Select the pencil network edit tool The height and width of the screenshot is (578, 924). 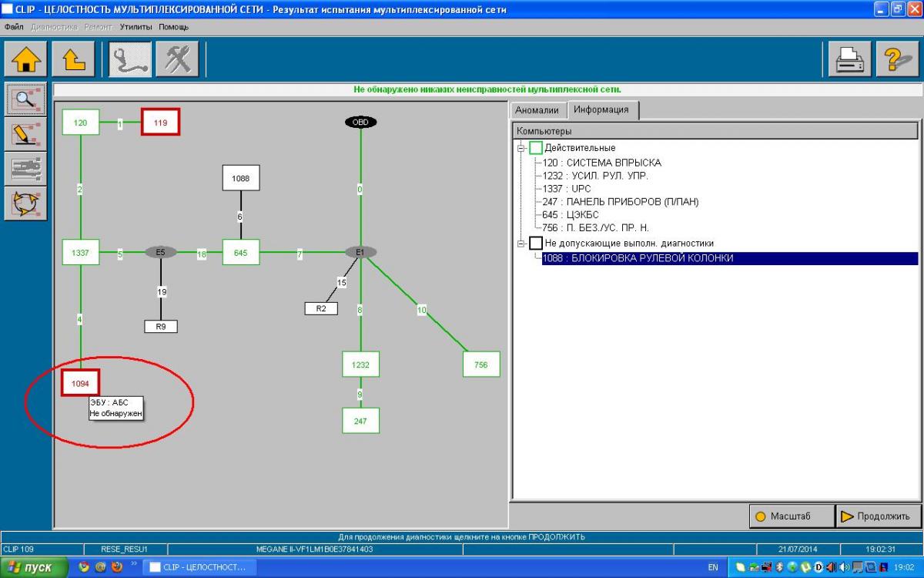point(27,133)
